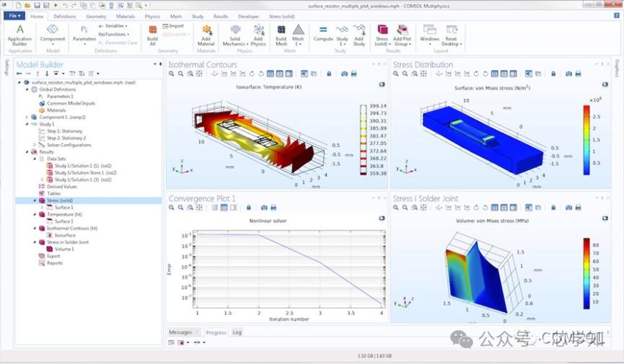This screenshot has width=624, height=364.
Task: Click the Compute button in Study group
Action: tap(323, 33)
